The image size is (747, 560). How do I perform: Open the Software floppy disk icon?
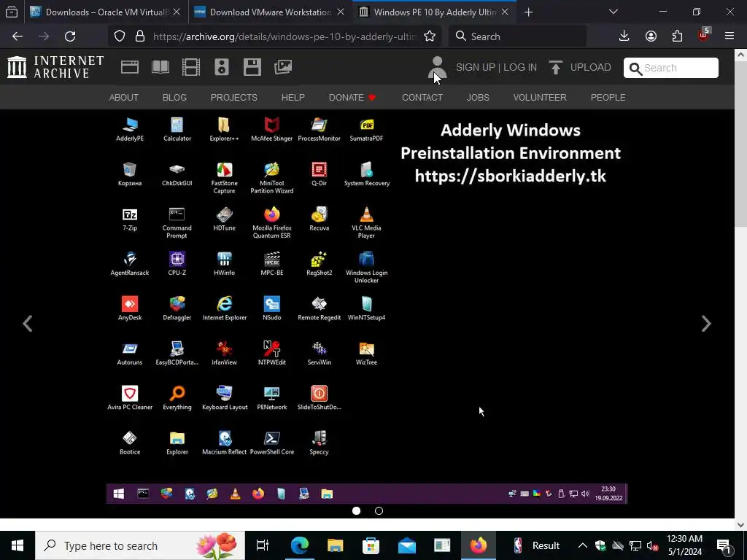pos(252,67)
